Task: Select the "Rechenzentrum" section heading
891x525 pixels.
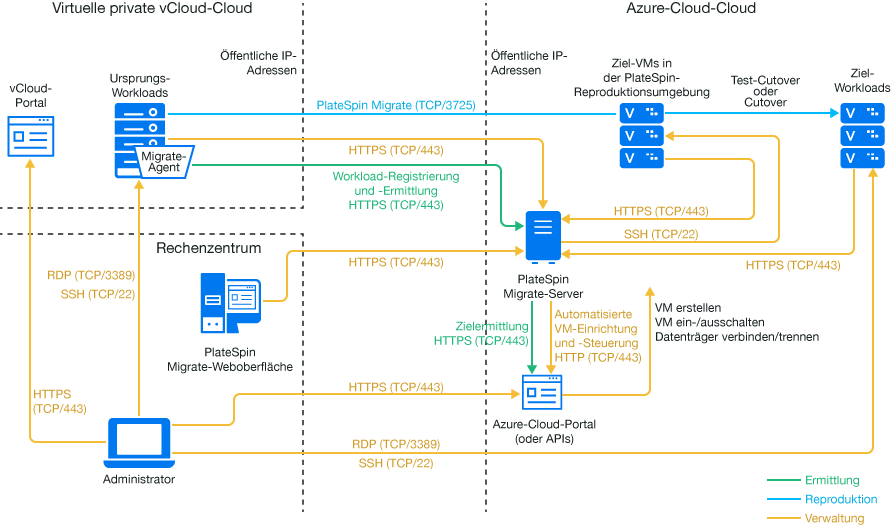Action: click(x=208, y=247)
